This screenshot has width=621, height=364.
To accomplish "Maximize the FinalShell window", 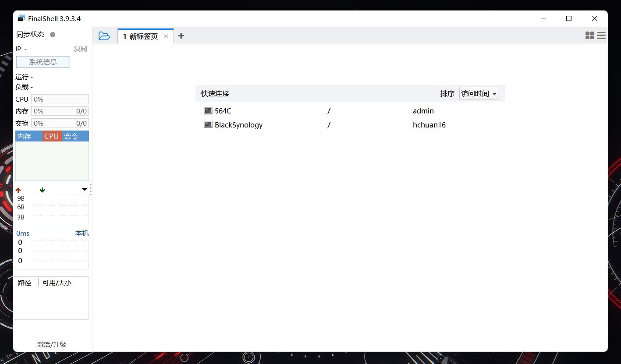I will tap(569, 18).
